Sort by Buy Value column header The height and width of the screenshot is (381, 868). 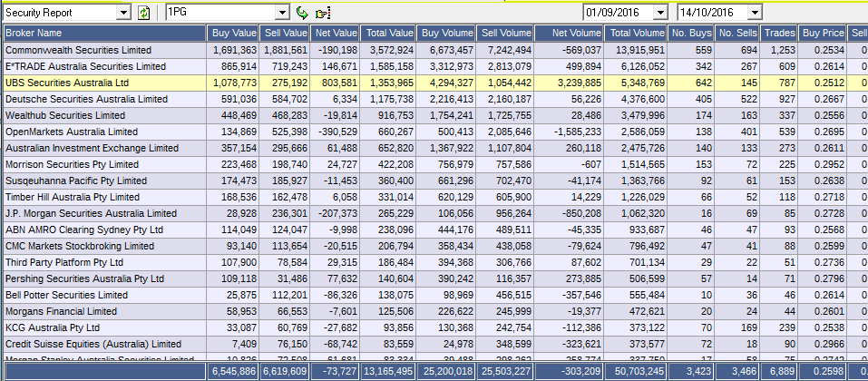pos(234,34)
